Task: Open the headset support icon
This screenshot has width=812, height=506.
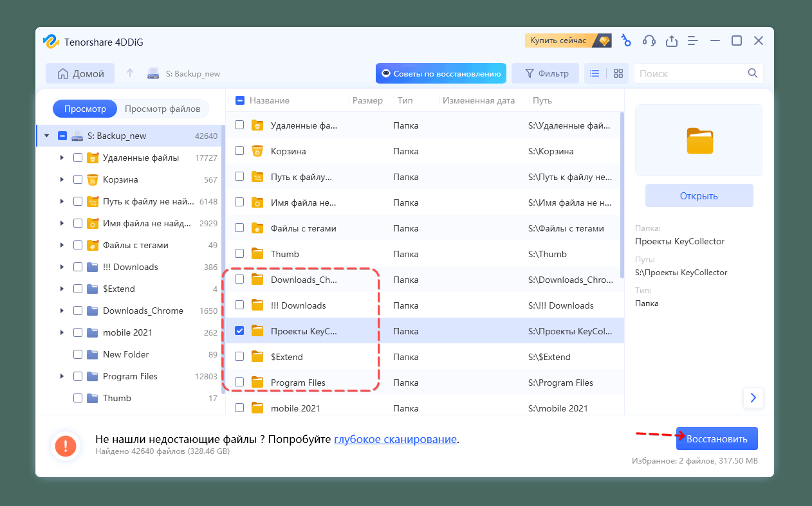Action: pyautogui.click(x=649, y=41)
